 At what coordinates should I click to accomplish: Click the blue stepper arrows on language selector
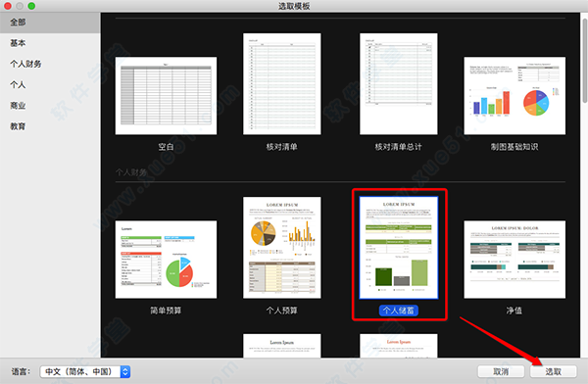pyautogui.click(x=125, y=371)
